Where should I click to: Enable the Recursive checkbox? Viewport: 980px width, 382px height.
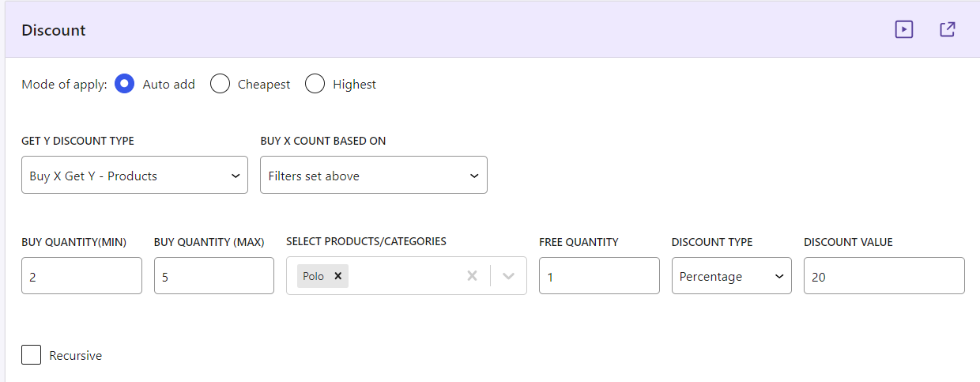pos(32,355)
